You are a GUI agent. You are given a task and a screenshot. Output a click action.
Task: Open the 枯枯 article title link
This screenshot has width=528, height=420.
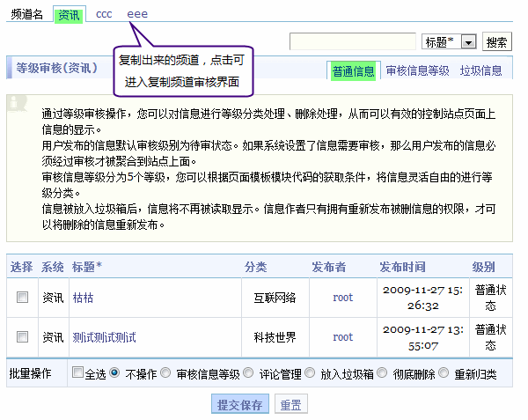83,298
